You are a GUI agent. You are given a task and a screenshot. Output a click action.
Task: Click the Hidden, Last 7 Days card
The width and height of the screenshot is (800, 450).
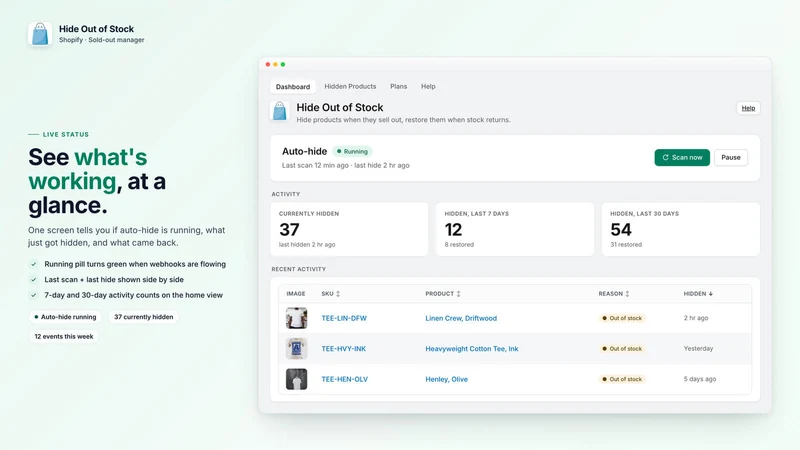point(515,229)
